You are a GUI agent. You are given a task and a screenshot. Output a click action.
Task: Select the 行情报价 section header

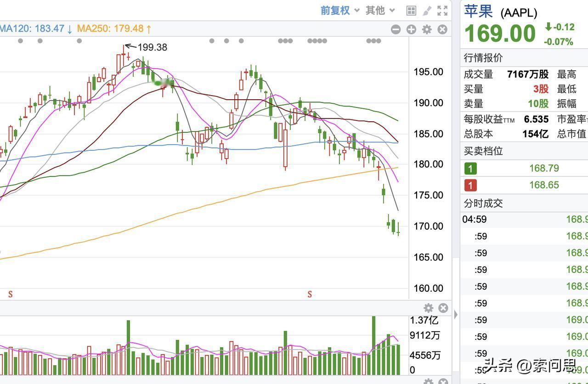[483, 58]
